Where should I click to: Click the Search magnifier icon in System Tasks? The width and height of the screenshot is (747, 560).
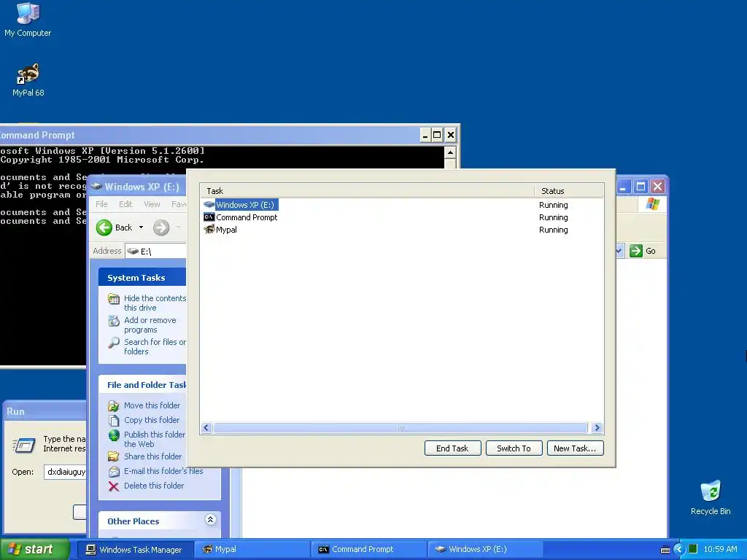(x=113, y=343)
